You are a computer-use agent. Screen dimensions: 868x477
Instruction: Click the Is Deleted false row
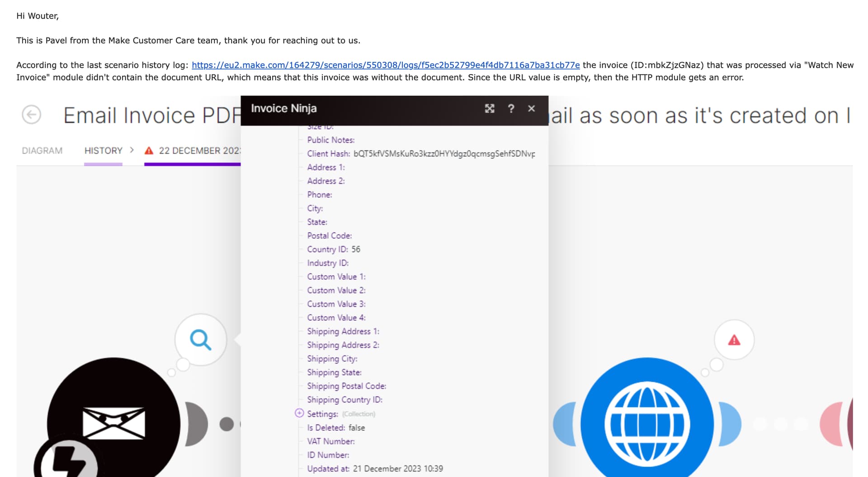pos(336,428)
